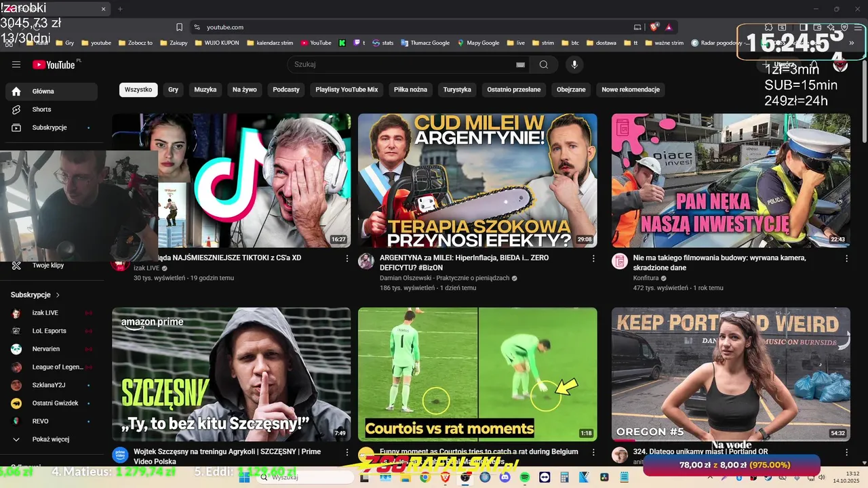Click the search magnifier button

[x=544, y=64]
